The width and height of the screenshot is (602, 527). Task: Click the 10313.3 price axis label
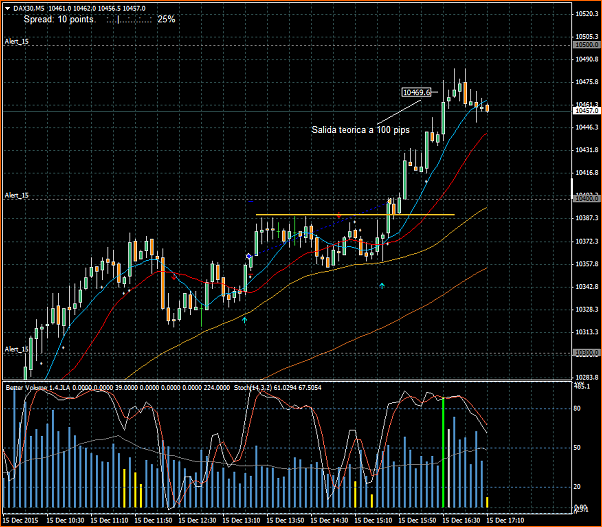click(586, 332)
